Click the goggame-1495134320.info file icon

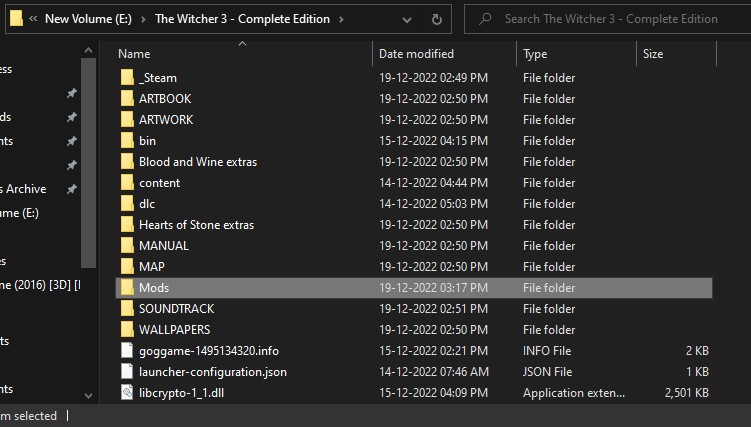click(127, 351)
